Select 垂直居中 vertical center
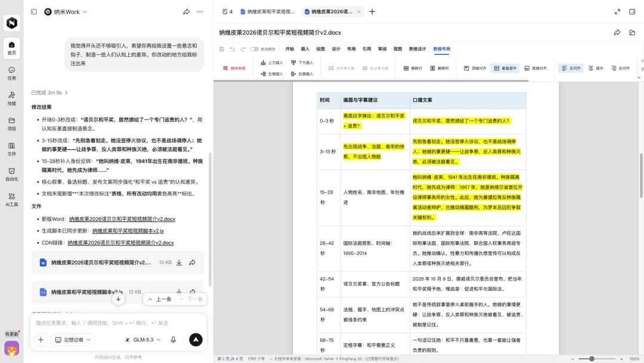Screen dimensions: 644x363 click(506, 68)
